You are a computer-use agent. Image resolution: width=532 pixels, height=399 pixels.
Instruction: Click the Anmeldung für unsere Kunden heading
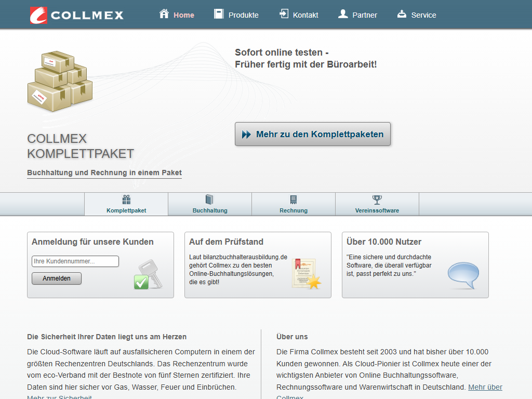coord(92,242)
